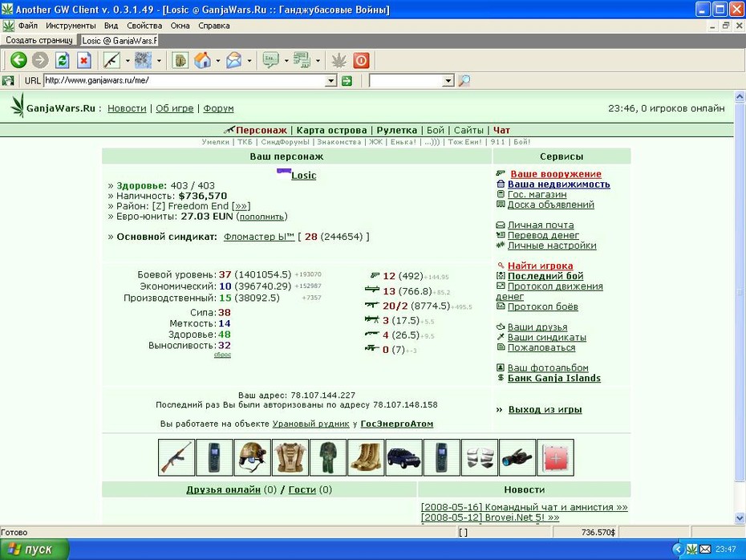This screenshot has height=560, width=746.
Task: Click the island map toolbar icon
Action: coord(144,60)
